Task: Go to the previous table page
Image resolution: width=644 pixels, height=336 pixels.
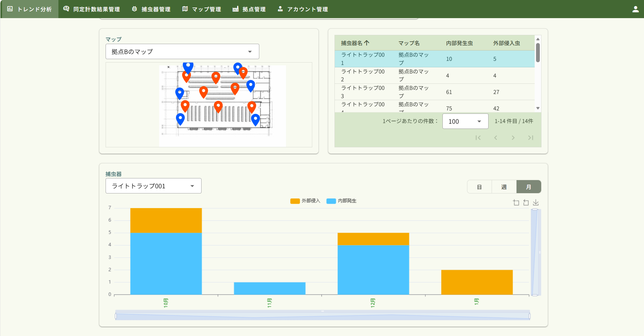Action: click(x=495, y=138)
